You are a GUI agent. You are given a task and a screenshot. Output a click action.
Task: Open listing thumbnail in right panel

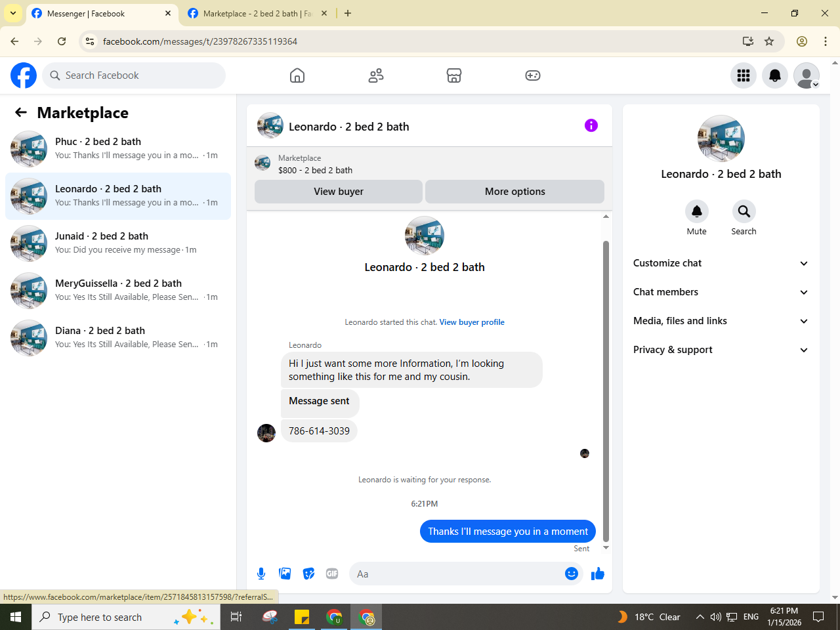(x=721, y=139)
